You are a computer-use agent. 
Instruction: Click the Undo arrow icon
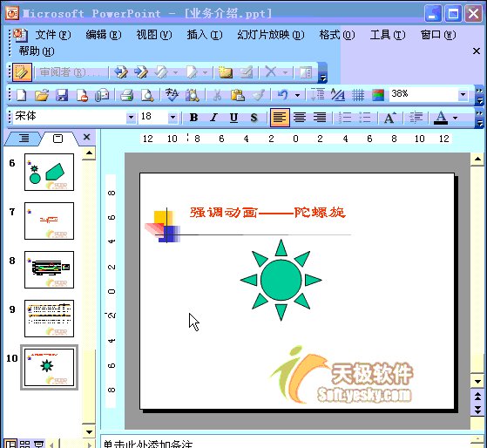pyautogui.click(x=282, y=95)
